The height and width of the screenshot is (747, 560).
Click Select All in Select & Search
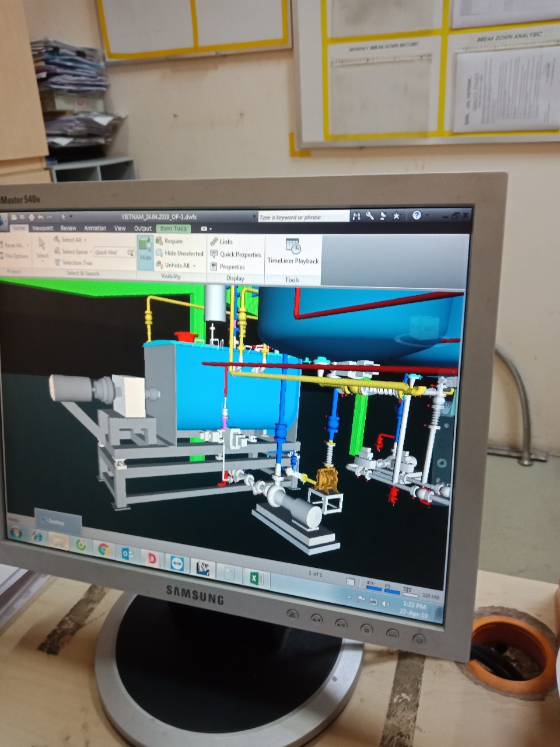68,240
